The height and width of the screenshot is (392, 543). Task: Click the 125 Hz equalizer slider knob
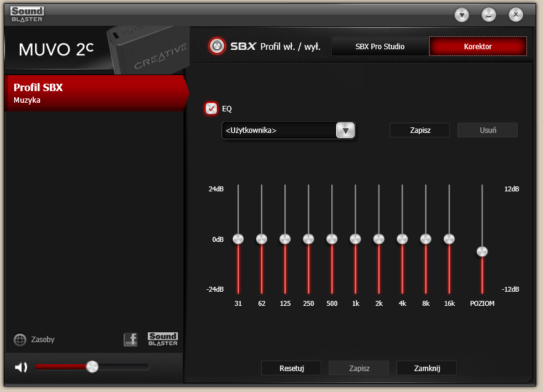tap(285, 239)
